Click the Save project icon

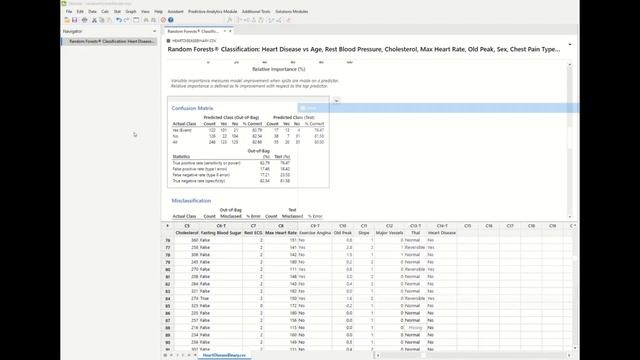point(74,20)
